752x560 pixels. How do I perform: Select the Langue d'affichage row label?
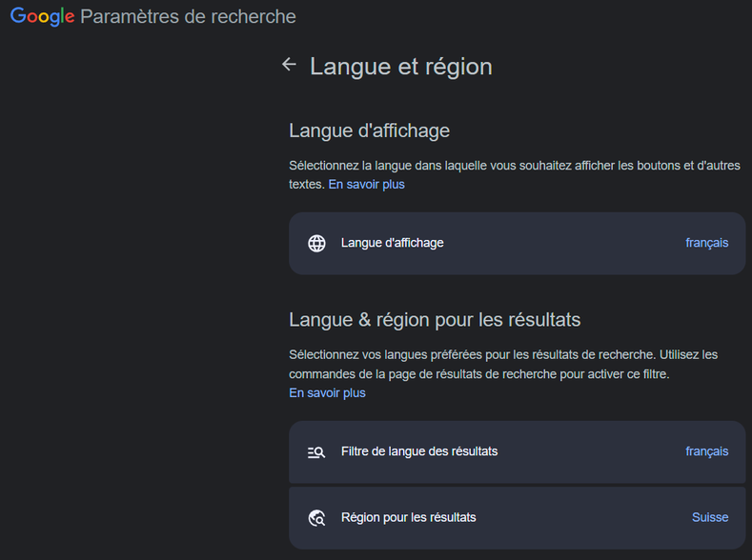click(x=392, y=243)
